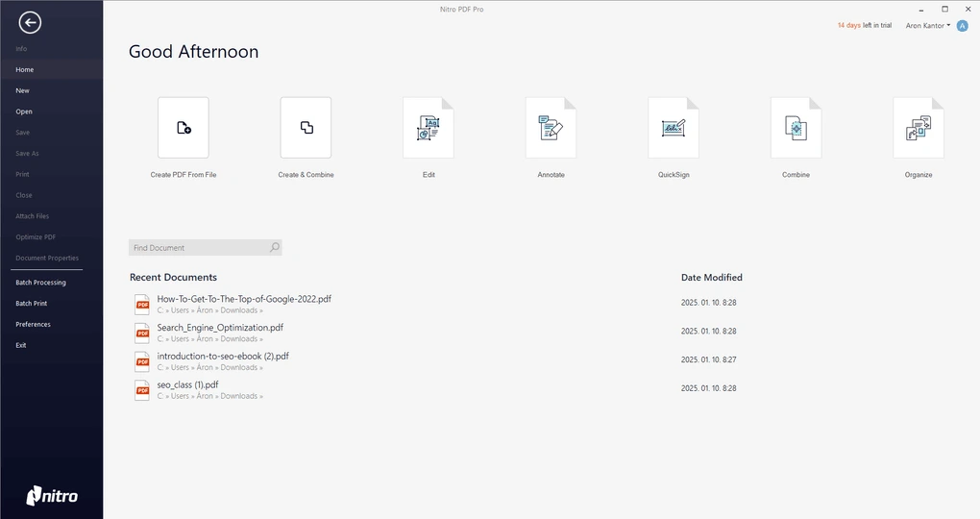Click the search magnifier in Find Document
This screenshot has width=980, height=519.
click(x=275, y=248)
